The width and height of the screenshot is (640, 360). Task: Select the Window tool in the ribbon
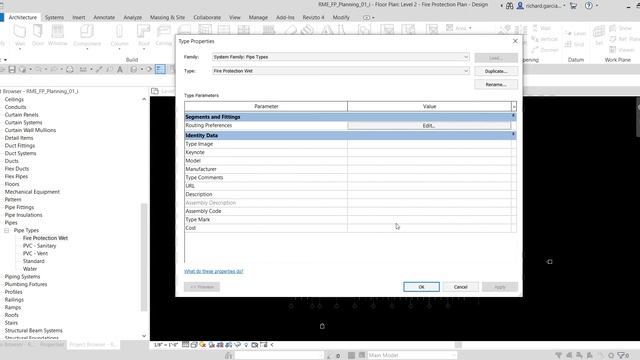58,35
